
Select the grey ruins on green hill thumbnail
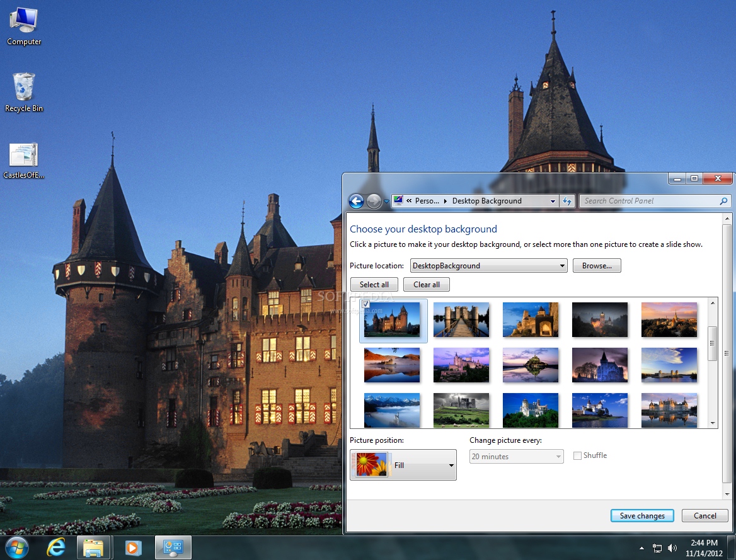click(461, 410)
